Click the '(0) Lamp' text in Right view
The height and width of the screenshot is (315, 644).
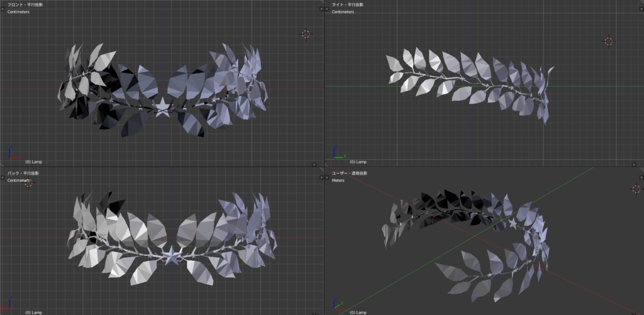click(358, 162)
